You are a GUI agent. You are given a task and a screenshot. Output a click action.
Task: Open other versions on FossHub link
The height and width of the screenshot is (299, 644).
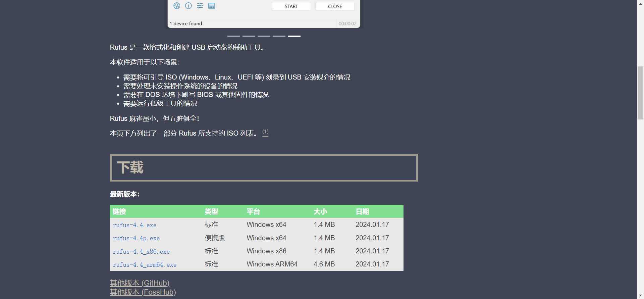pos(143,292)
